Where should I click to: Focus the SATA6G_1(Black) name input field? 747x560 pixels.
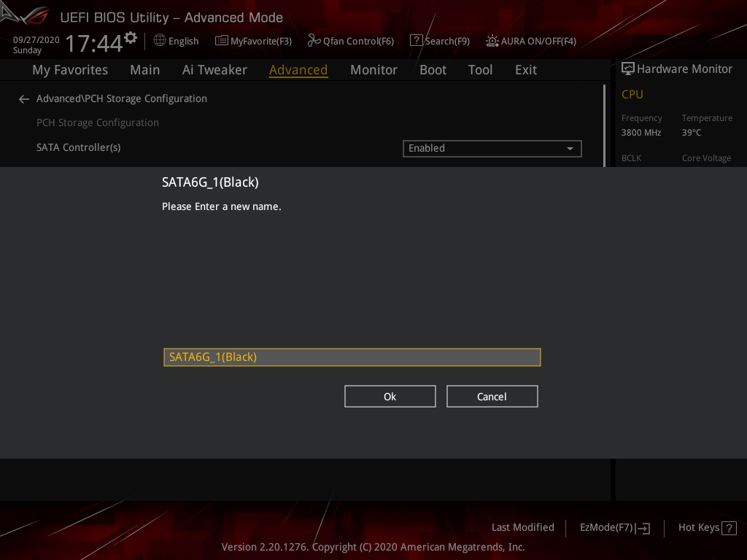pos(352,357)
